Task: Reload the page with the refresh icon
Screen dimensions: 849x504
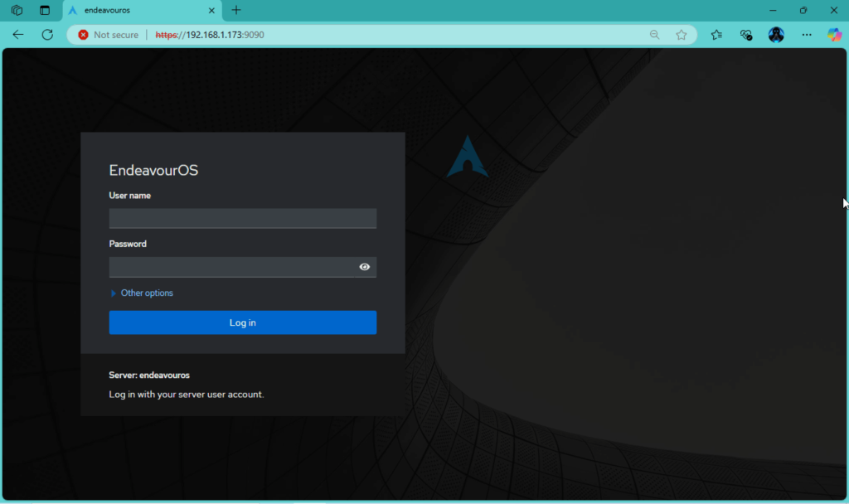Action: (47, 35)
